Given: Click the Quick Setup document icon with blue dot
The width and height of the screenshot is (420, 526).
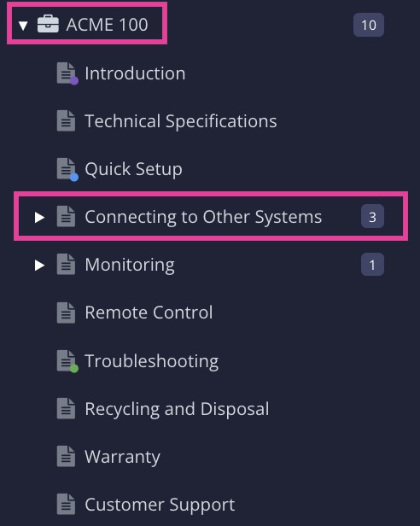Looking at the screenshot, I should click(67, 169).
